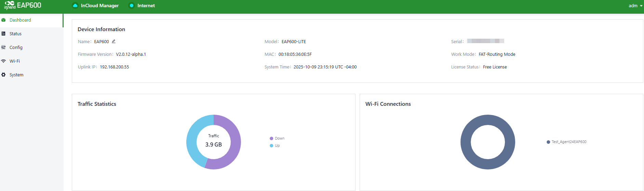Expand the adm user dropdown
Image resolution: width=644 pixels, height=191 pixels.
point(635,5)
